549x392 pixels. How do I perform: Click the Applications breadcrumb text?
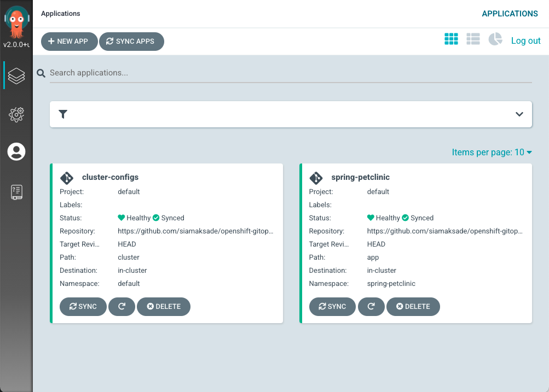pyautogui.click(x=61, y=13)
